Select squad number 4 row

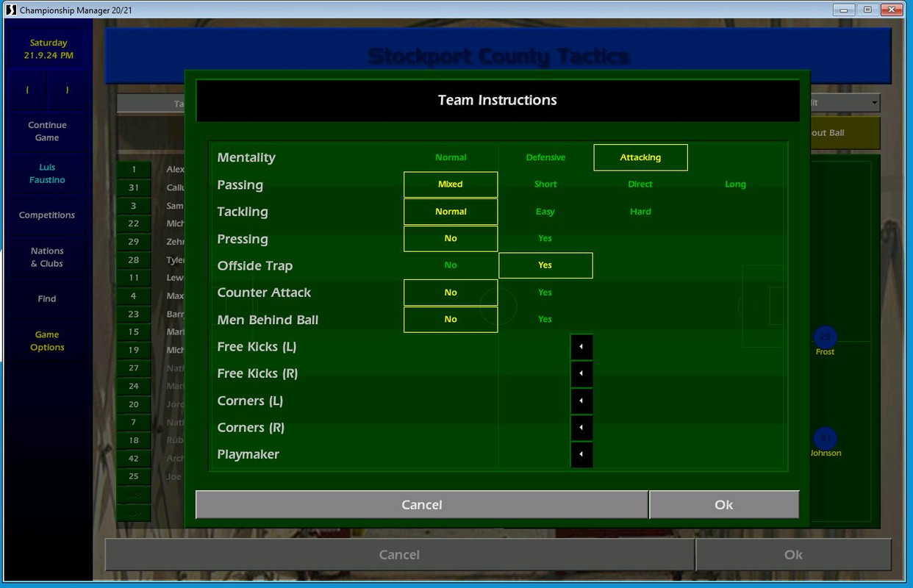coord(134,296)
